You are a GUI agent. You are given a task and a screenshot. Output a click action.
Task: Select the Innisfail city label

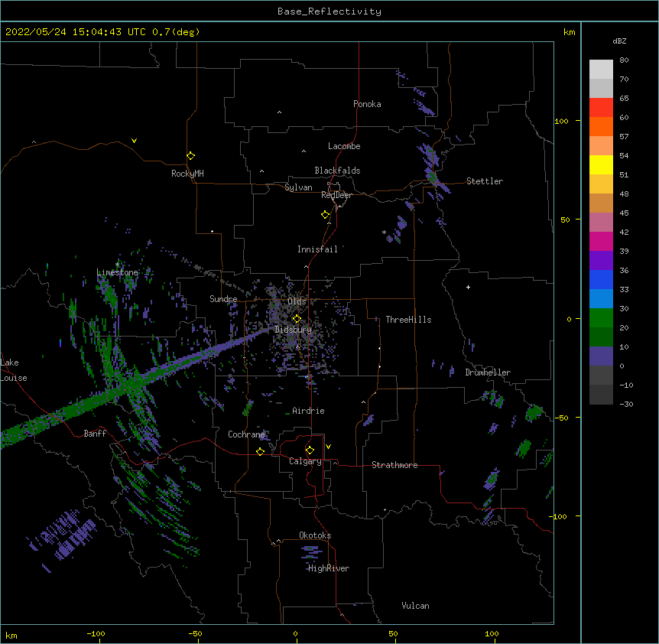pyautogui.click(x=317, y=249)
